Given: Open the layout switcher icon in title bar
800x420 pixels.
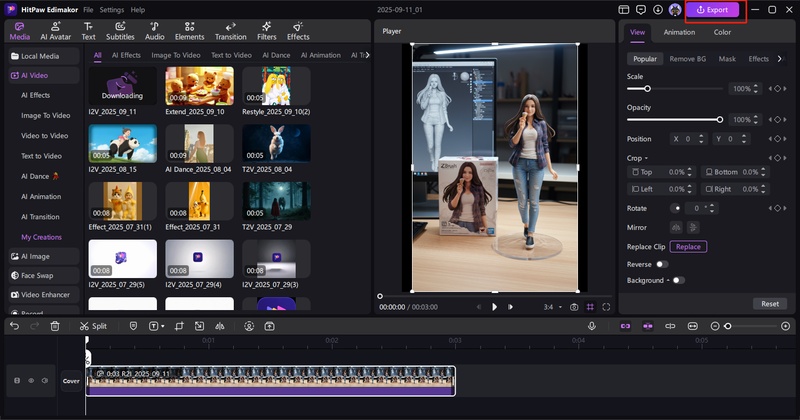Looking at the screenshot, I should [x=623, y=10].
